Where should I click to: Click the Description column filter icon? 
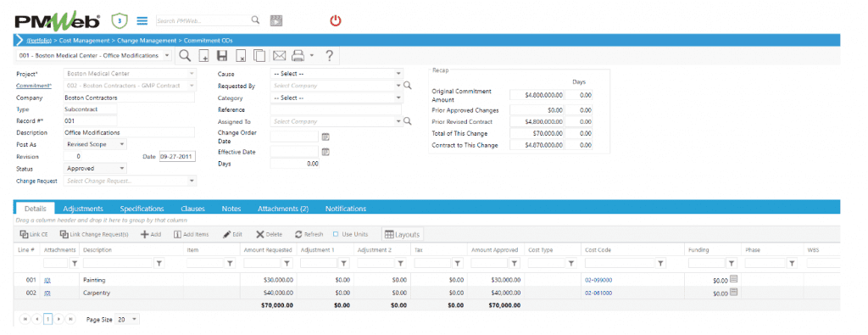pos(159,264)
